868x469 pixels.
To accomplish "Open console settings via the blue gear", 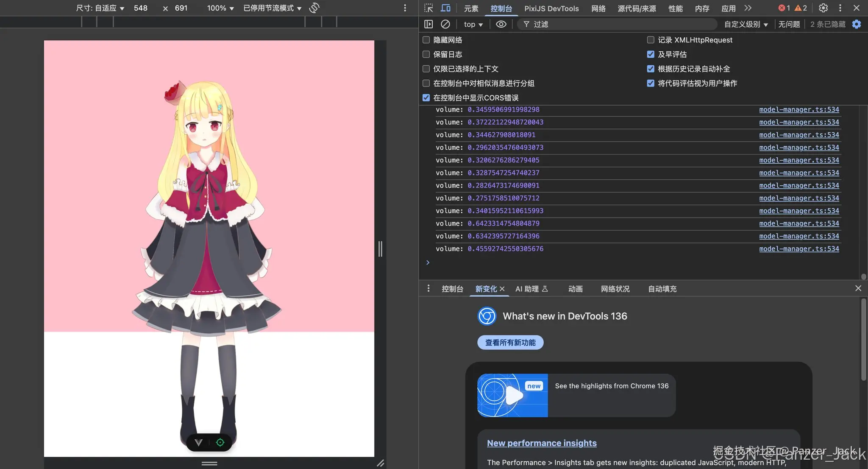I will [x=857, y=24].
